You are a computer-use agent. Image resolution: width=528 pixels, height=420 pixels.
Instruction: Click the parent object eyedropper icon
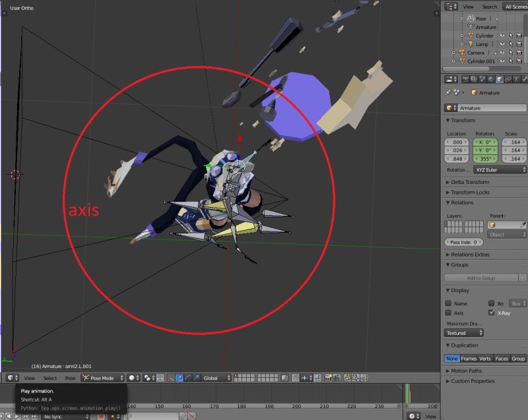tap(522, 225)
